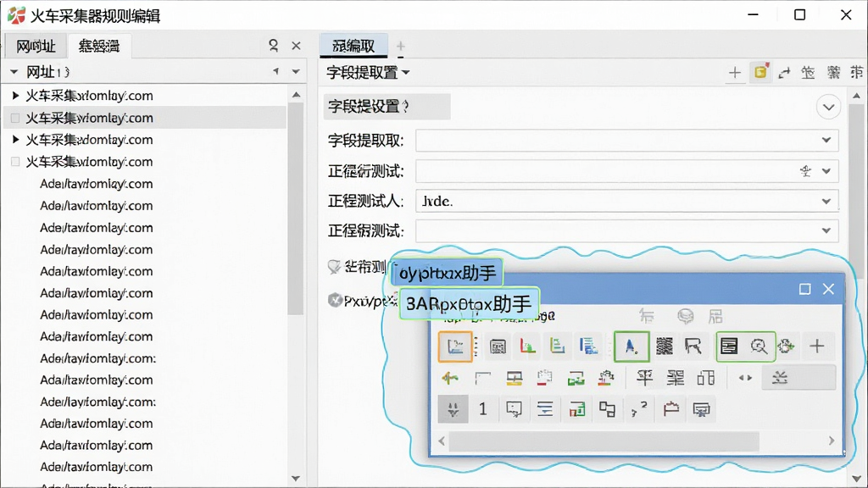
Task: Click the plus icon in the helper popup toolbar
Action: pos(817,347)
